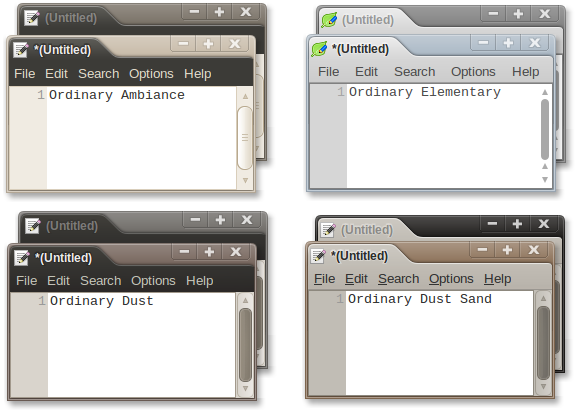Open File menu in the Ordinary Dust editor window
The image size is (580, 415).
point(27,281)
